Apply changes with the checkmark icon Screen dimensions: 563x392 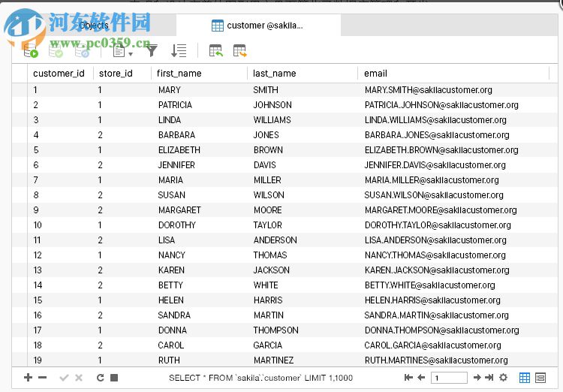coord(65,378)
